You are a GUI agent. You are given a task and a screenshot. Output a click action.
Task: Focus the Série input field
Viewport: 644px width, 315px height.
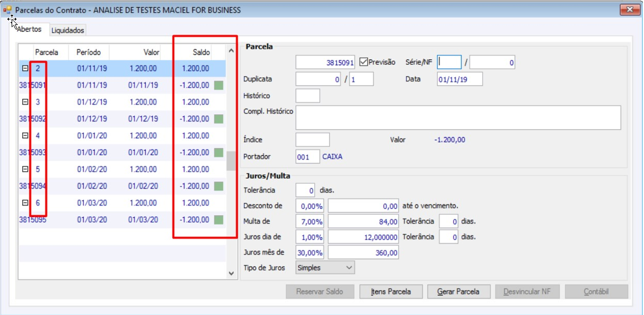click(x=449, y=62)
